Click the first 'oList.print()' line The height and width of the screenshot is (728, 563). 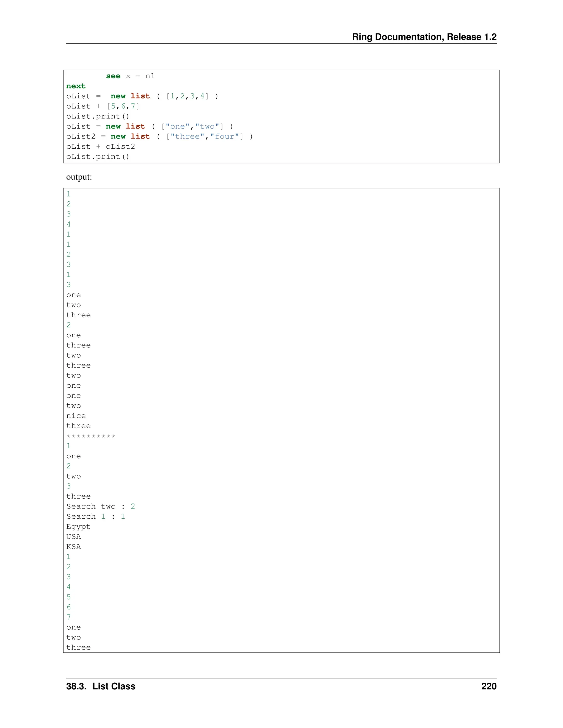(x=97, y=116)
